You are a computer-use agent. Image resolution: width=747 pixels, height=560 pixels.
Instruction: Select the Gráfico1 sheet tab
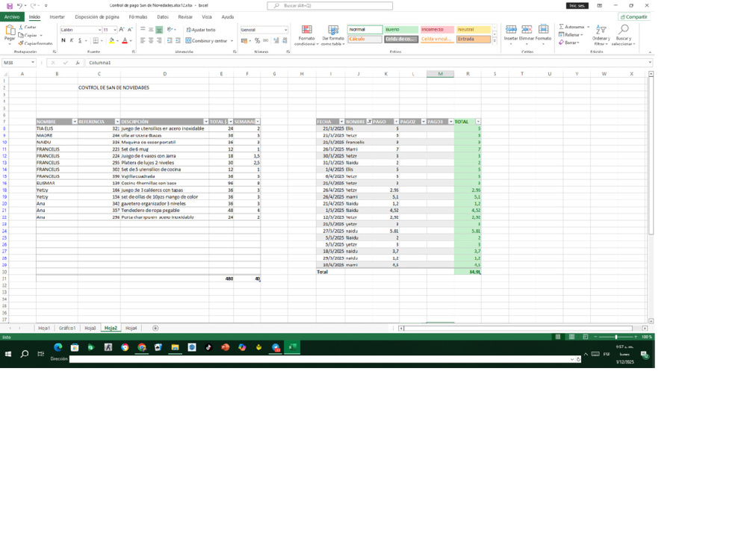coord(67,328)
